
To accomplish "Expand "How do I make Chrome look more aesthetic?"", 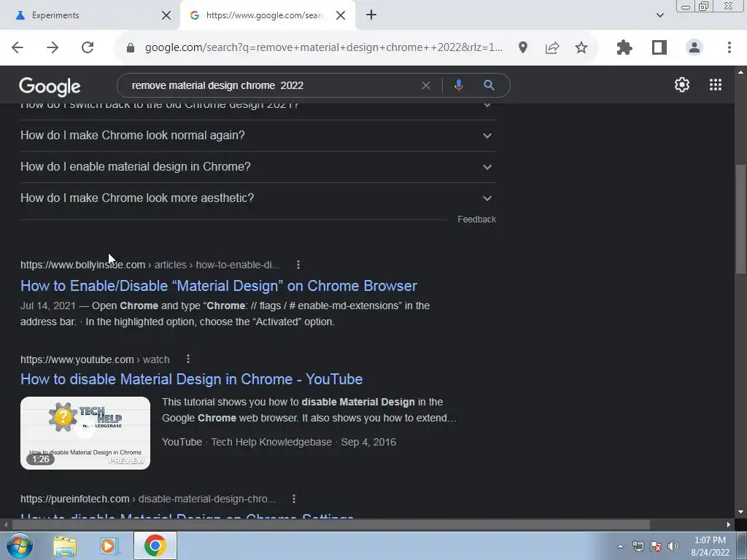I will pyautogui.click(x=258, y=198).
